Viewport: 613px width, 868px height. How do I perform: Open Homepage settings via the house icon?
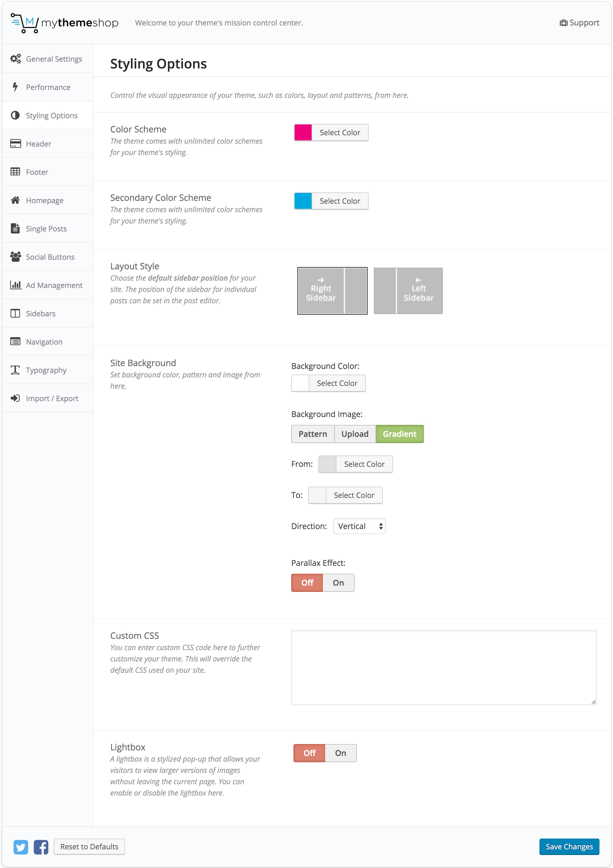coord(15,200)
